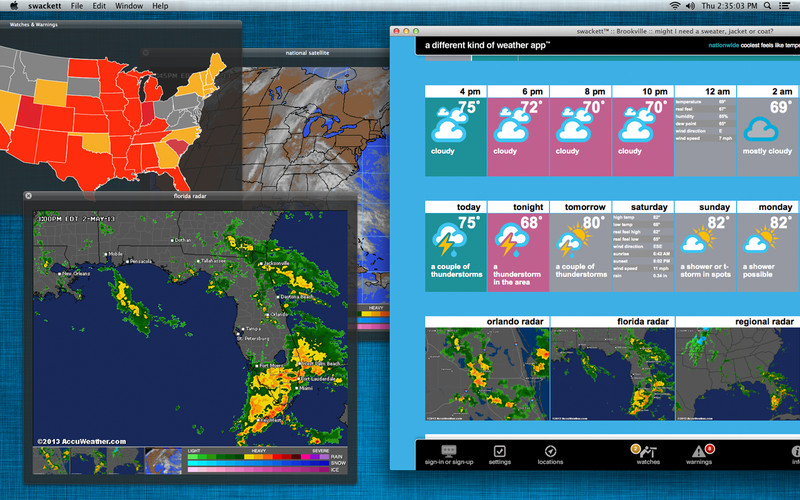
Task: Click the red warnings count badge
Action: coord(709,448)
